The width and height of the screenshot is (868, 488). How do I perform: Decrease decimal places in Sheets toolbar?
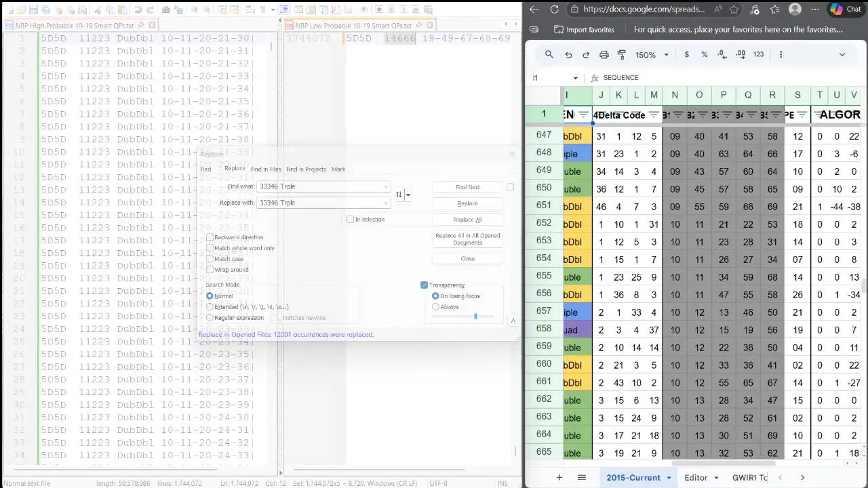(x=722, y=55)
